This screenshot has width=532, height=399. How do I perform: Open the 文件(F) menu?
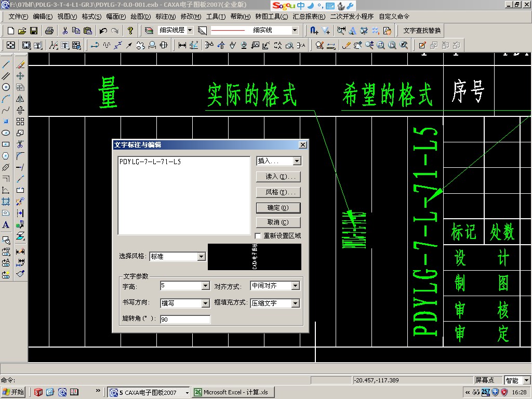(x=18, y=17)
